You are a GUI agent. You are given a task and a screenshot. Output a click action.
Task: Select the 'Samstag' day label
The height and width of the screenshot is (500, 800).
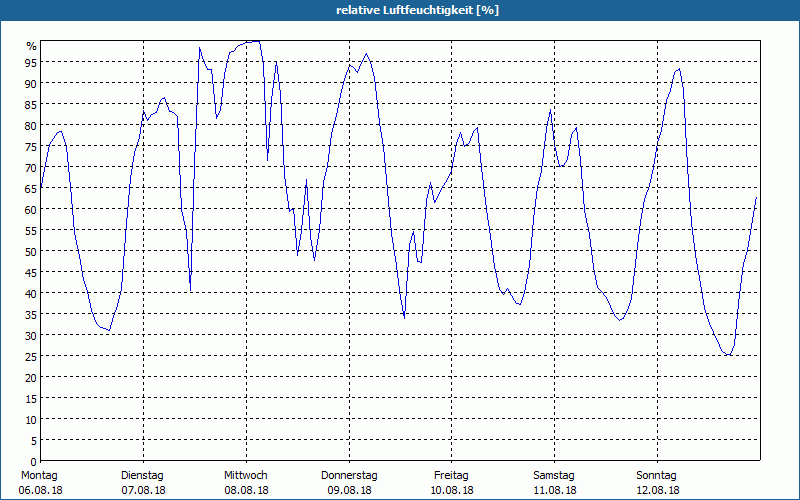click(554, 475)
